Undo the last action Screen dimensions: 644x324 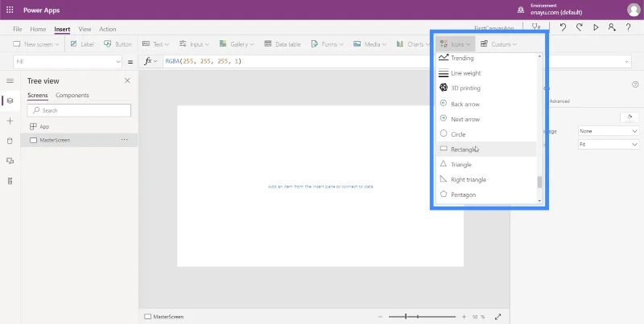(563, 27)
